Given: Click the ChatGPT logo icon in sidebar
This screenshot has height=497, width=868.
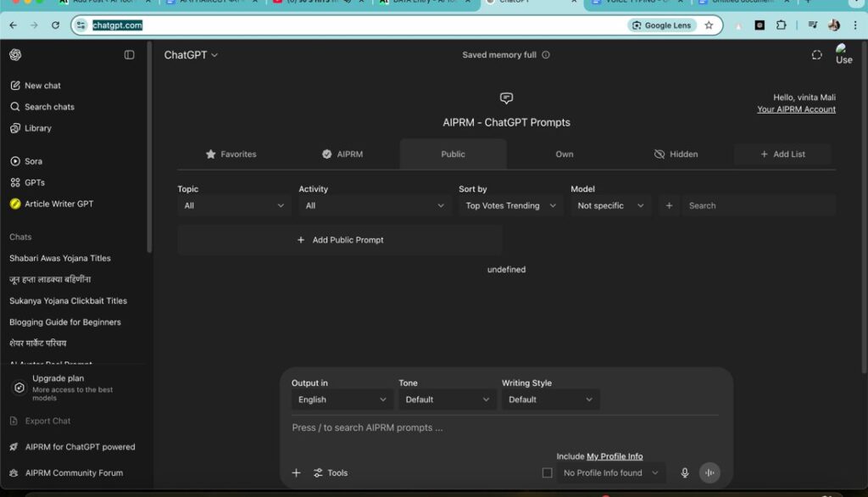Looking at the screenshot, I should [15, 54].
